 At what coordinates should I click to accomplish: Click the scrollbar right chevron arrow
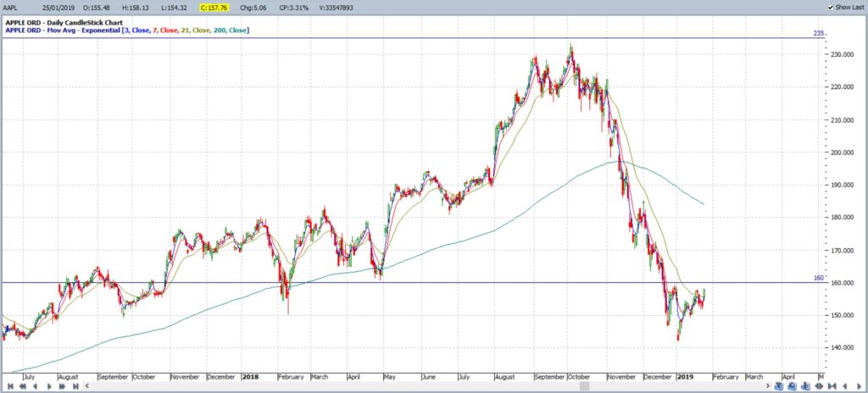(768, 386)
